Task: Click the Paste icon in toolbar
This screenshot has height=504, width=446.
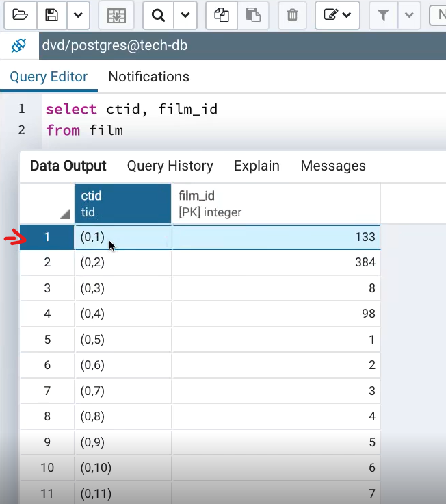Action: [253, 15]
